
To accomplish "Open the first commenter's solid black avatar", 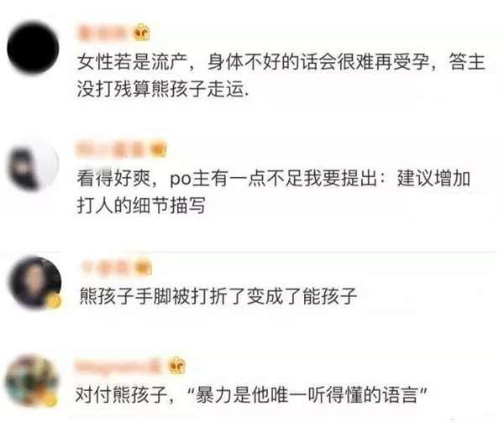I will [33, 48].
